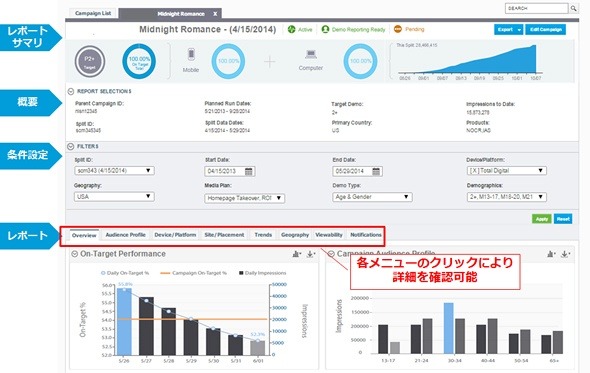Switch to the Notifications tab
The width and height of the screenshot is (590, 373).
coord(366,235)
